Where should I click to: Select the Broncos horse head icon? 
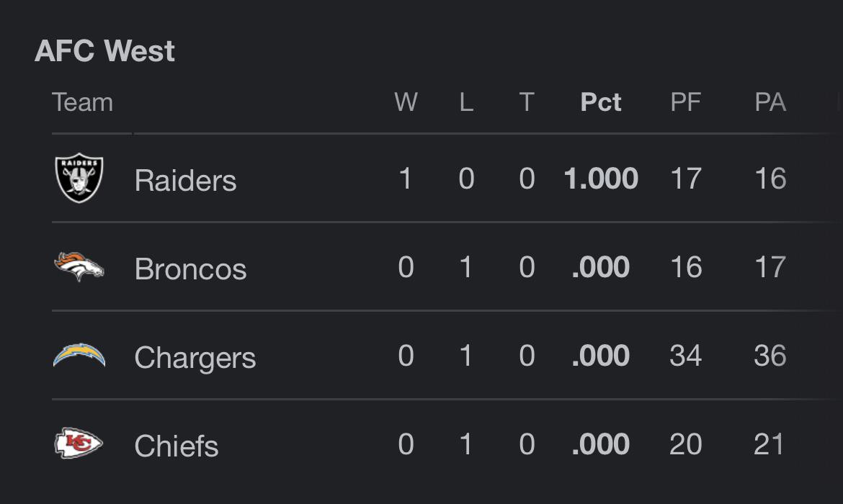pyautogui.click(x=79, y=267)
